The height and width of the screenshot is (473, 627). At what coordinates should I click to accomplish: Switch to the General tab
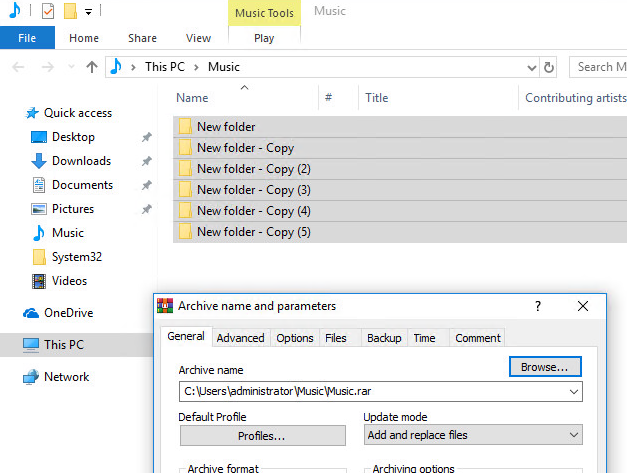(186, 336)
